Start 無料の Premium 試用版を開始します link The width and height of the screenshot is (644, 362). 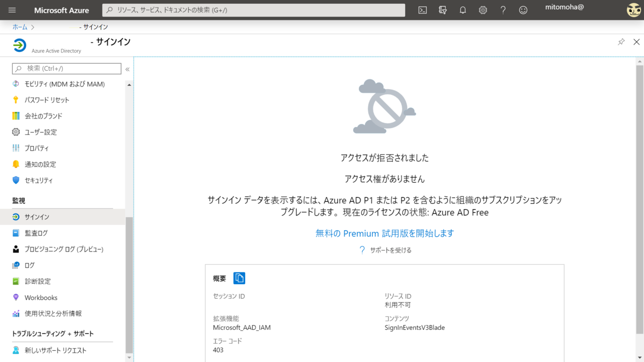click(x=385, y=233)
